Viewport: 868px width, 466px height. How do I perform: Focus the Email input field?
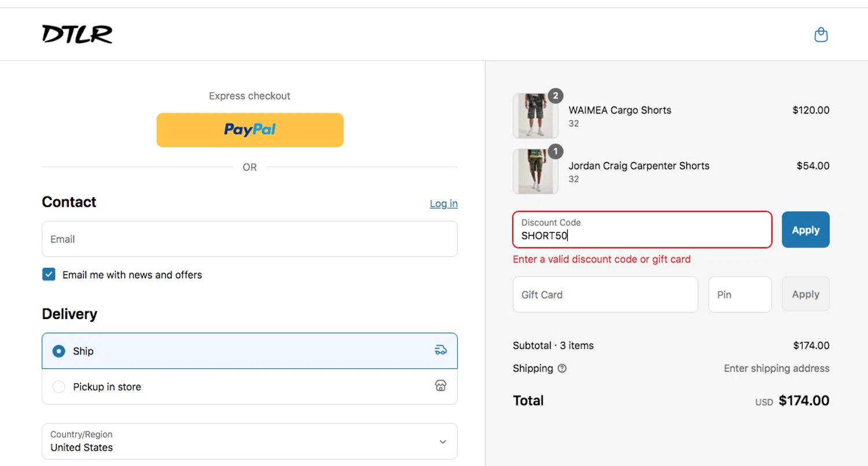tap(249, 239)
